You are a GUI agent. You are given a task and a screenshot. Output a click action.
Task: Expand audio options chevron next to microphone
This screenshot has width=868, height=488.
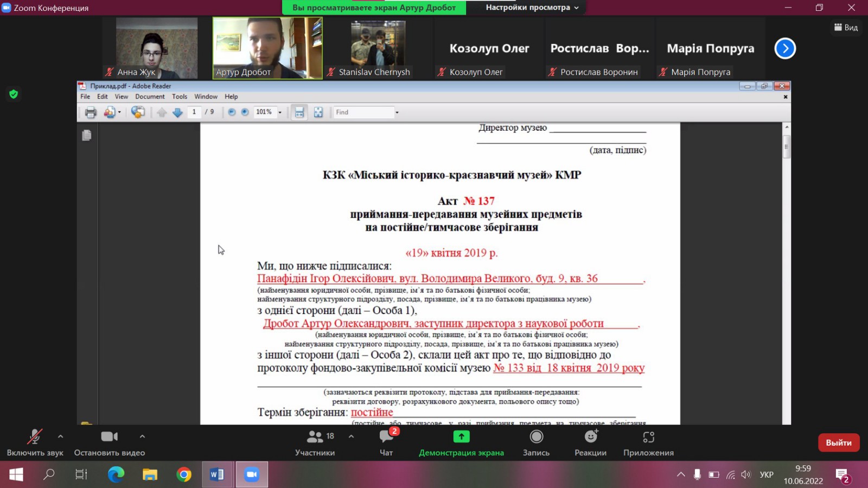coord(60,436)
